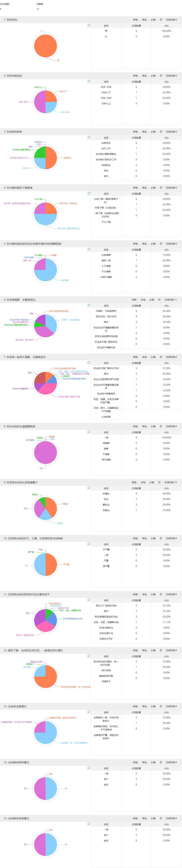Refresh the chart for question 10 污染程度
This screenshot has height=868, width=182.
pos(89,544)
